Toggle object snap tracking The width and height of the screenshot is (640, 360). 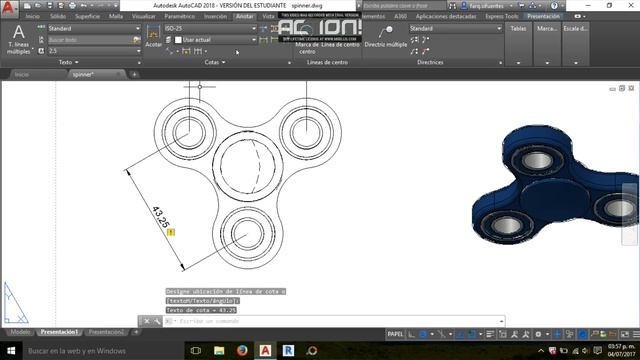tap(460, 334)
